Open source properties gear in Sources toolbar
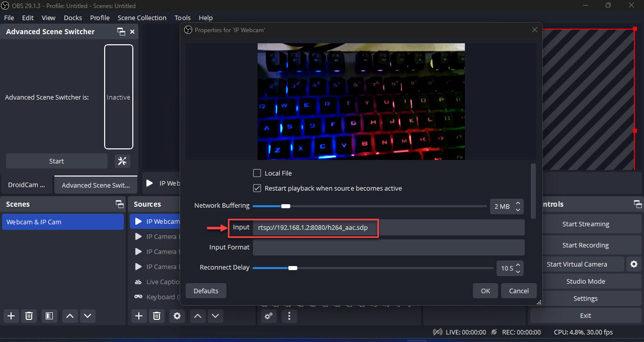This screenshot has width=644, height=342. tap(177, 316)
